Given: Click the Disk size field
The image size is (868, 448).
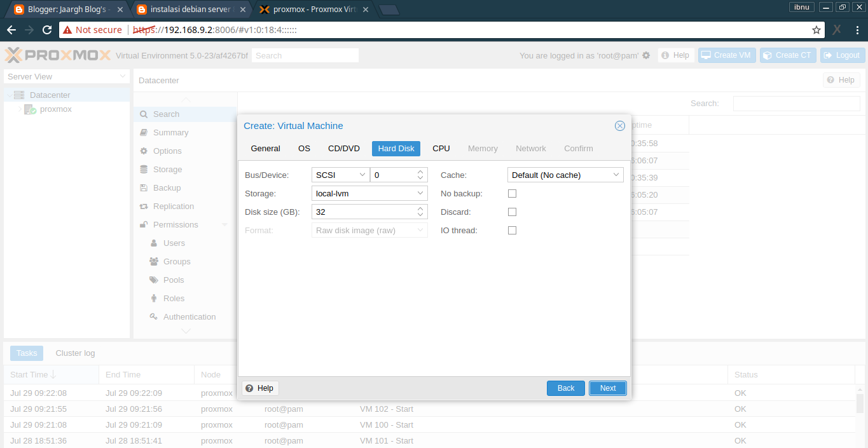Looking at the screenshot, I should pos(363,212).
